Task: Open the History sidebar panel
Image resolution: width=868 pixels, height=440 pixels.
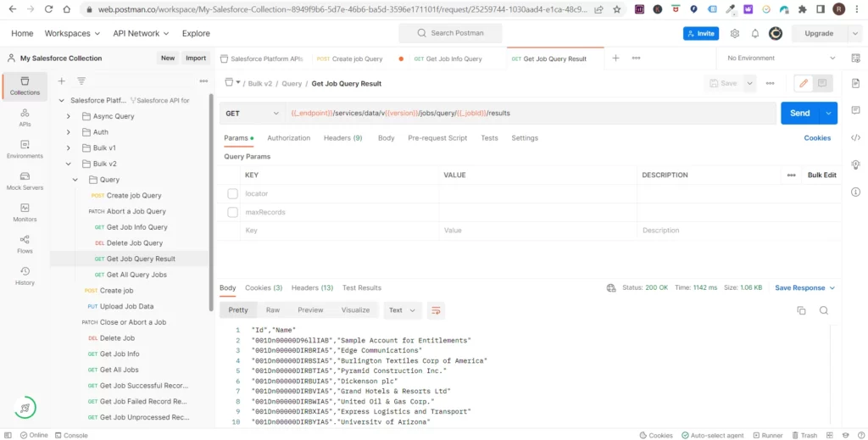Action: [25, 276]
